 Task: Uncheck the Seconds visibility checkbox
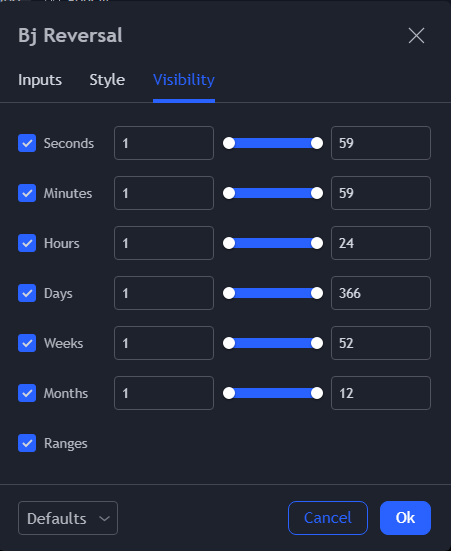(27, 143)
